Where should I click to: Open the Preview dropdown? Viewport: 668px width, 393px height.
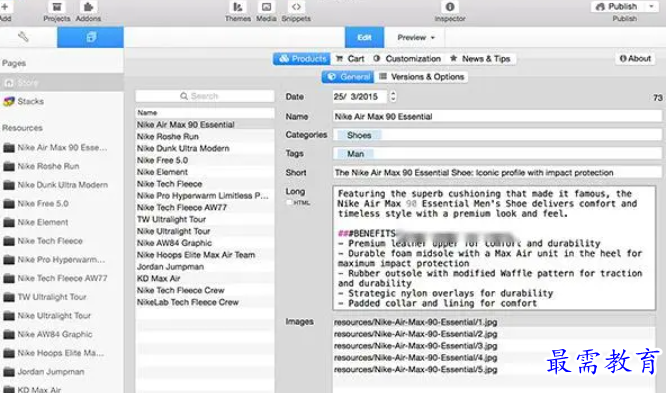[415, 38]
